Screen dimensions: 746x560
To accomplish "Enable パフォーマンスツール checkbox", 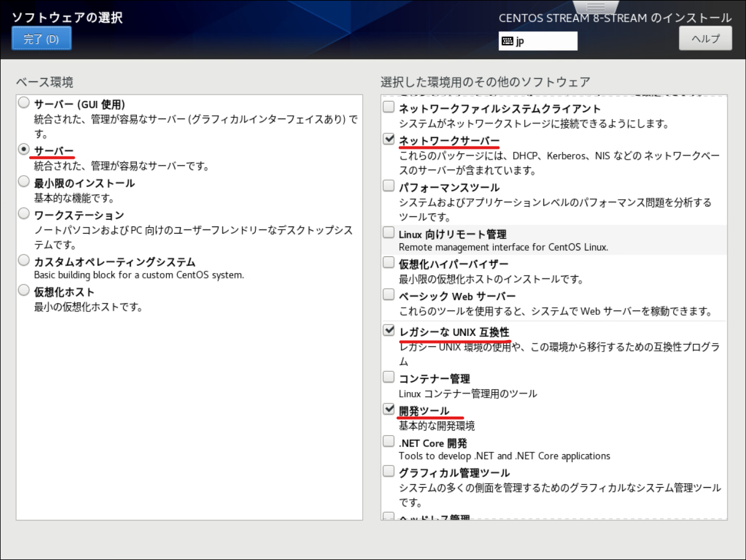I will (x=389, y=186).
